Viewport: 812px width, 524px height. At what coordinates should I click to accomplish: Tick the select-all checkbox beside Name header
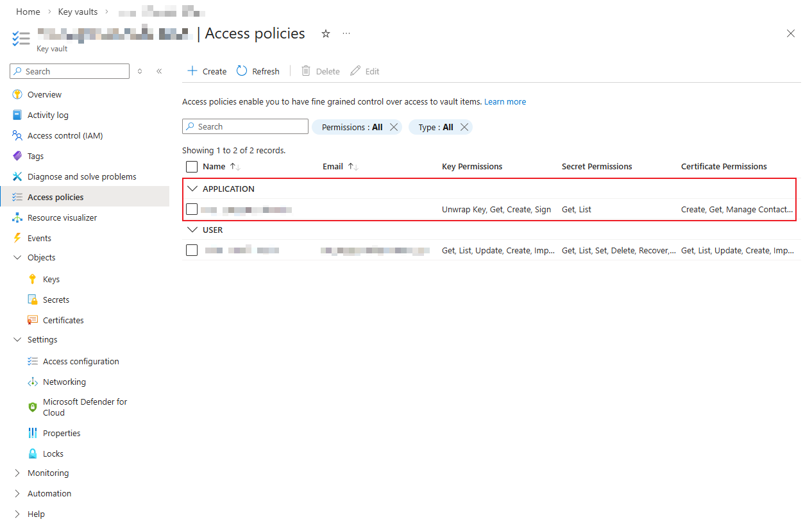(x=192, y=167)
